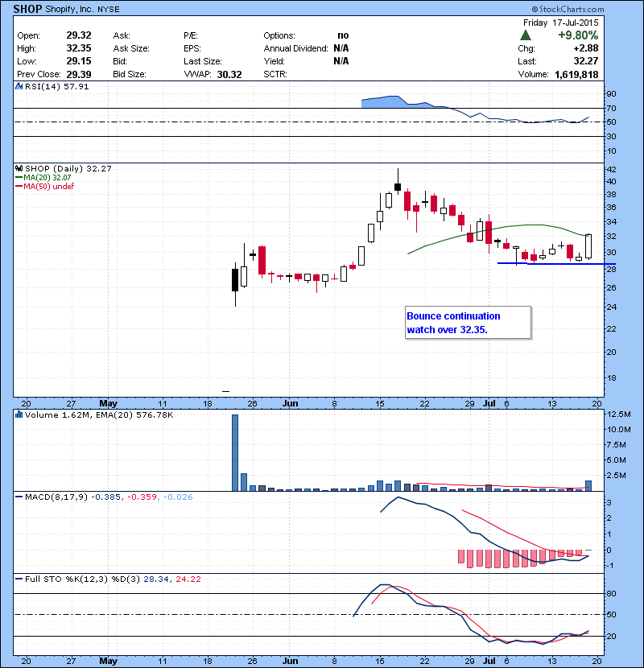
Task: Click the Low value 29.15
Action: [79, 61]
